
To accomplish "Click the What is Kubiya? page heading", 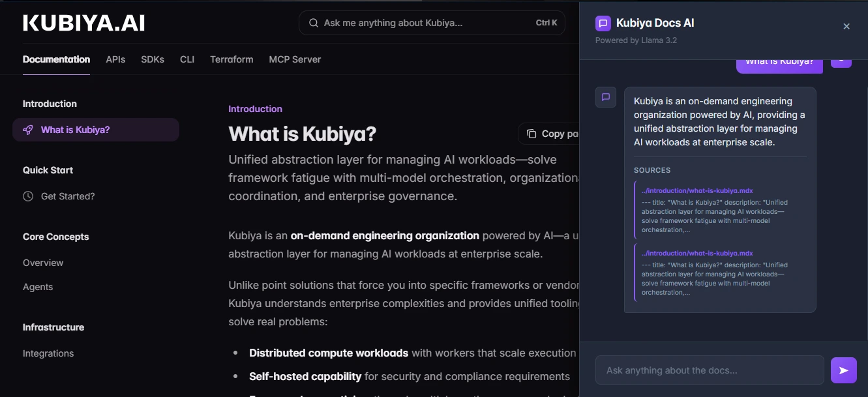I will (302, 134).
